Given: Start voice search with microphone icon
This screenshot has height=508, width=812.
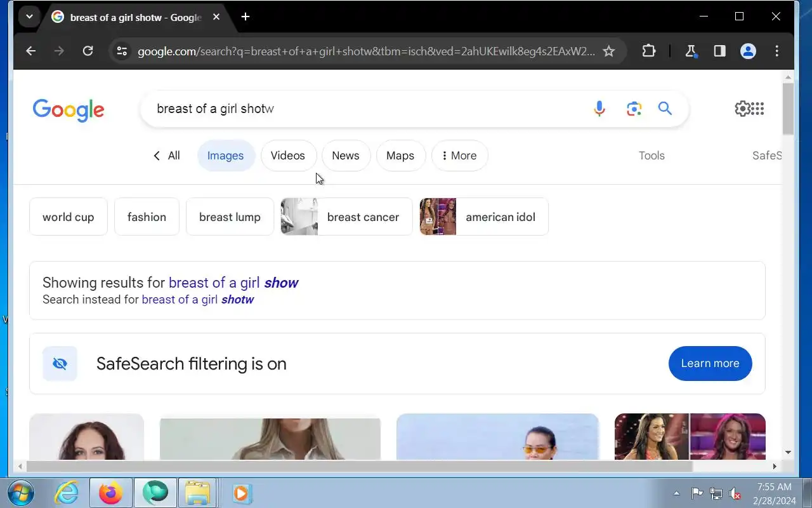Looking at the screenshot, I should tap(599, 109).
